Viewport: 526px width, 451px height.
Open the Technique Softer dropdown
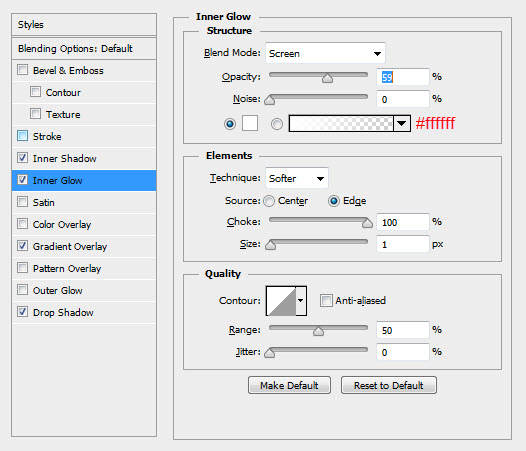[x=297, y=178]
